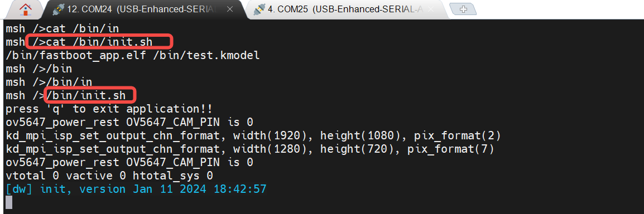Click the 'msh />/bin' prompt line
The width and height of the screenshot is (644, 214).
39,69
